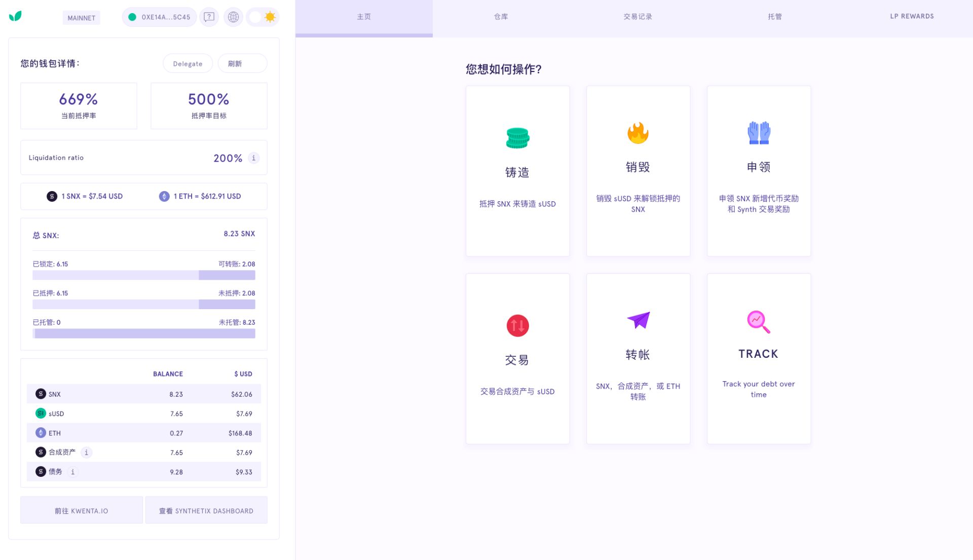Click 查看 SYNTHETIX DASHBOARD link
The height and width of the screenshot is (560, 973).
coord(206,510)
